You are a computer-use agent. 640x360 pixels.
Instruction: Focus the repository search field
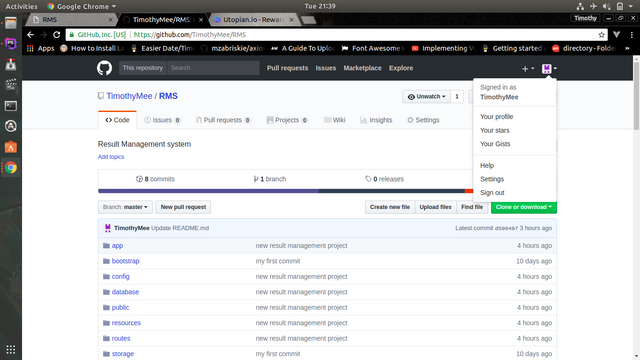[213, 68]
